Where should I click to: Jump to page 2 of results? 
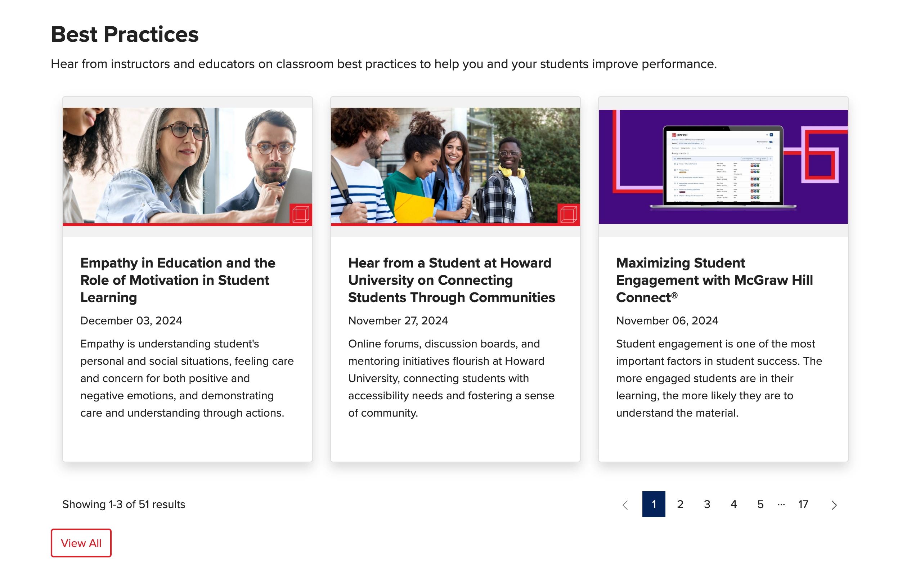(x=679, y=504)
